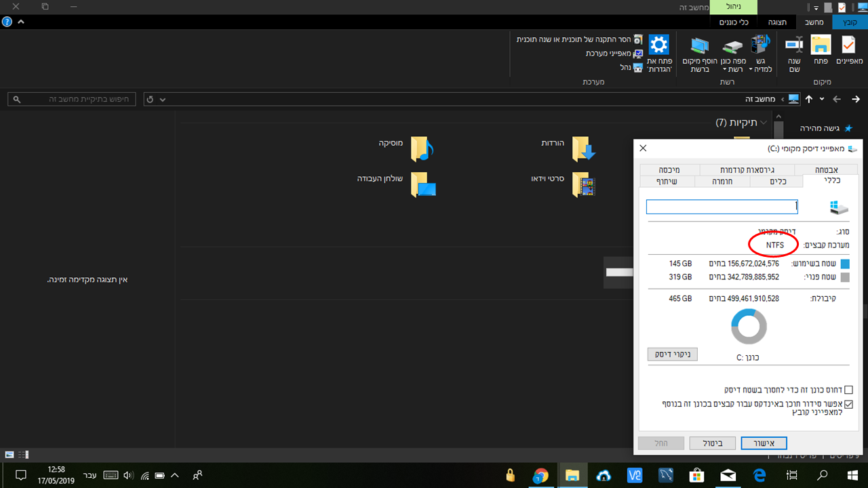The width and height of the screenshot is (868, 488).
Task: Select the סרטי וידאו (Videos) folder
Action: 564,184
